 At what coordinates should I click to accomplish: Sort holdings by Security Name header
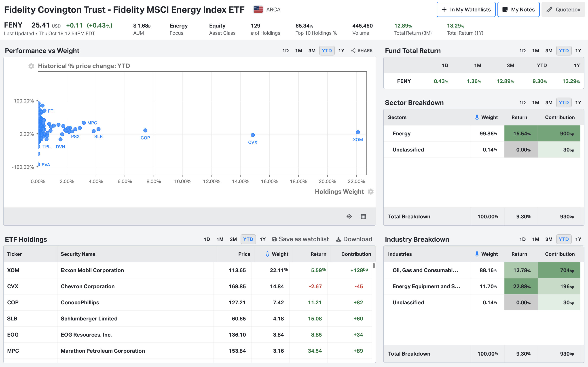tap(78, 254)
